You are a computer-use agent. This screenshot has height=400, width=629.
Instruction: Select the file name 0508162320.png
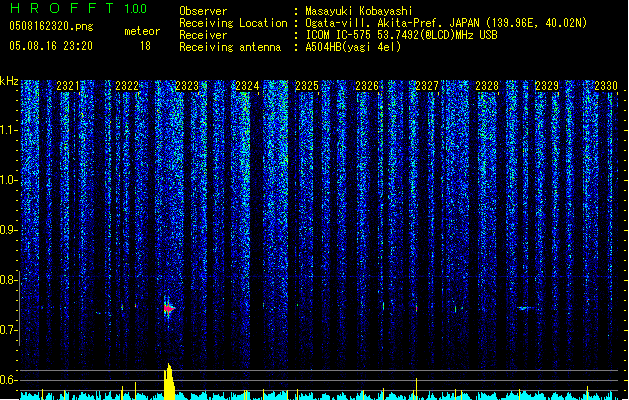pos(51,26)
